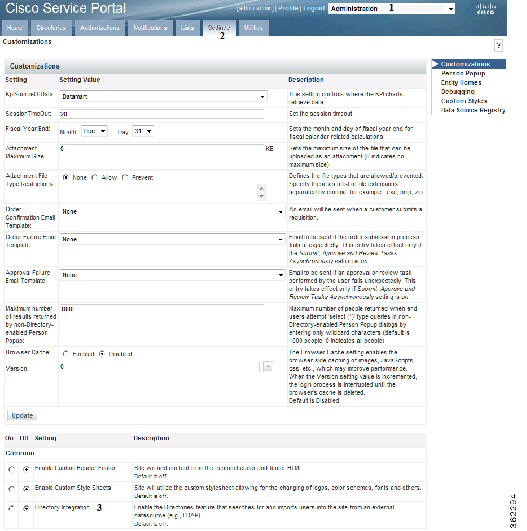Select Allow for attachment file type restrictions
The width and height of the screenshot is (527, 531).
click(x=94, y=177)
